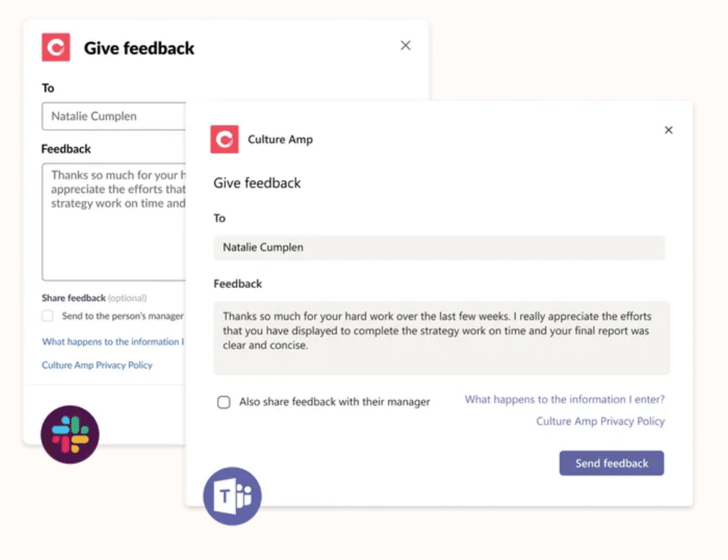Close the Slack Give feedback dialog
This screenshot has height=560, width=728.
point(405,45)
